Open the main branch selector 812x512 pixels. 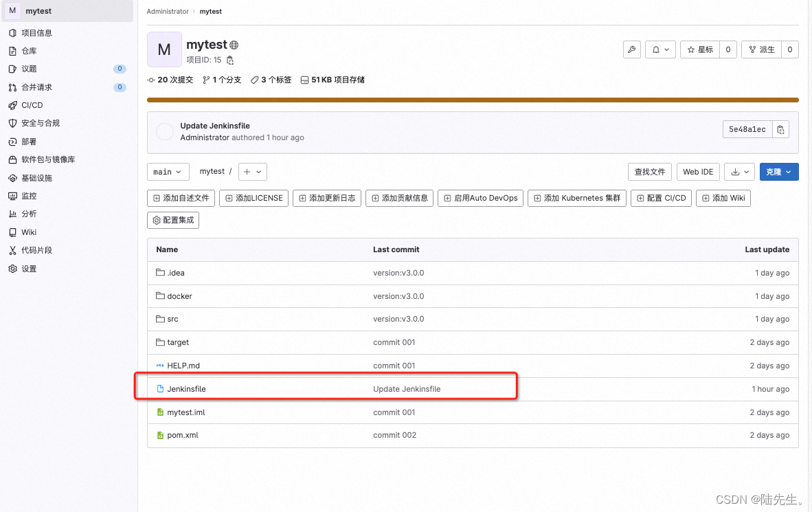pyautogui.click(x=168, y=172)
